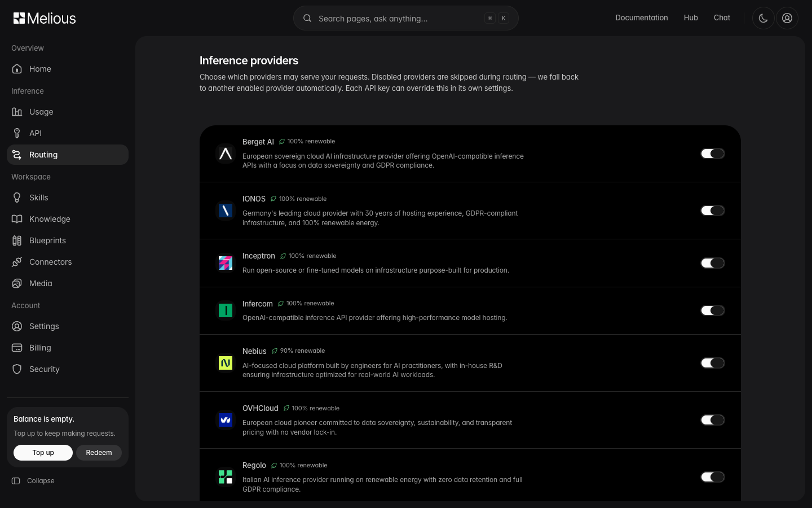Click the Berget AI 100% renewable badge
Screen dimensions: 812x508
(307, 142)
